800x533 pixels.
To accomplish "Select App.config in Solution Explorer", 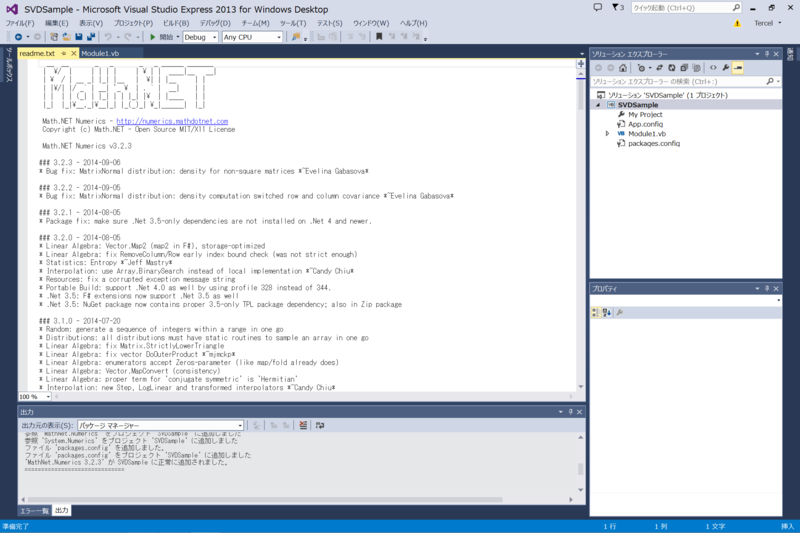I will tap(645, 124).
